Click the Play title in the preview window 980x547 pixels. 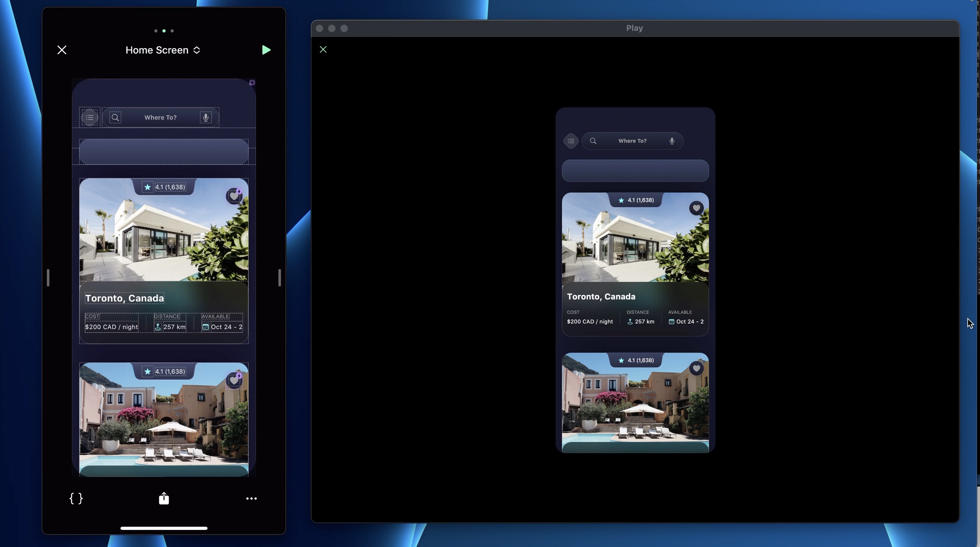(634, 28)
